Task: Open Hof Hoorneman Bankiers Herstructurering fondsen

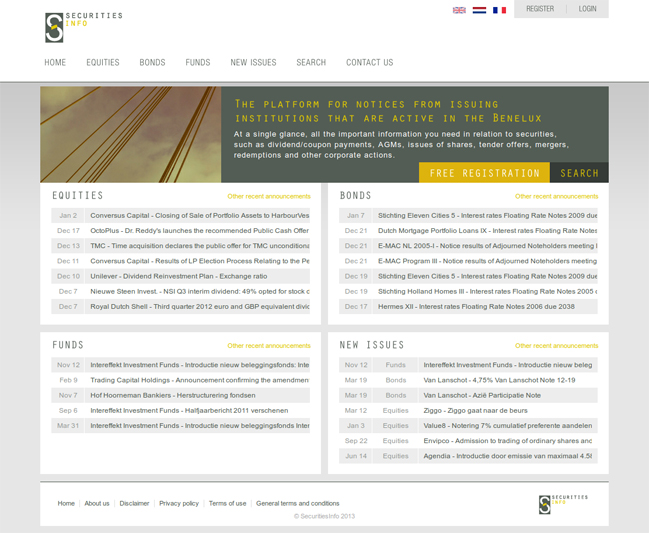Action: click(180, 395)
